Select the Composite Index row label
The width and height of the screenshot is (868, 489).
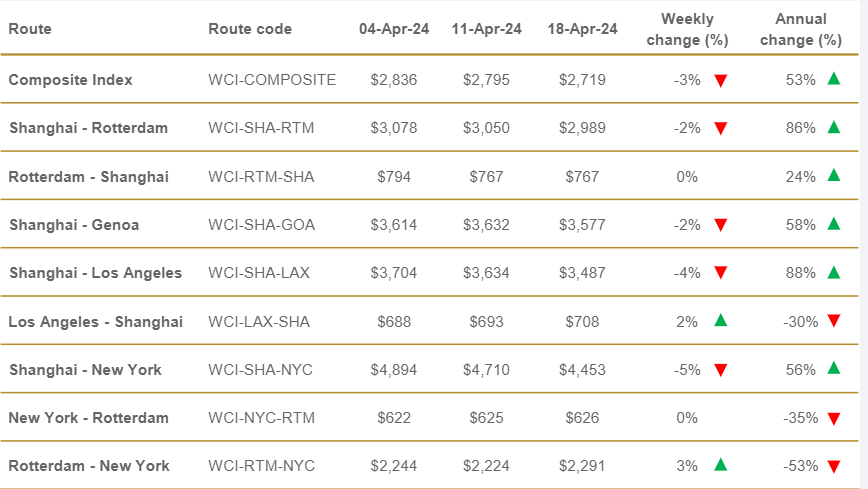(70, 80)
